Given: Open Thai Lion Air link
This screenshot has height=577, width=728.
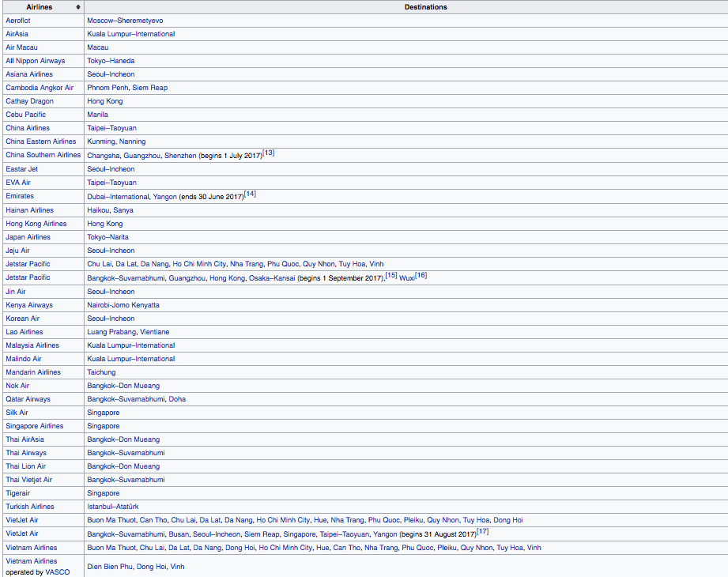Looking at the screenshot, I should coord(25,467).
